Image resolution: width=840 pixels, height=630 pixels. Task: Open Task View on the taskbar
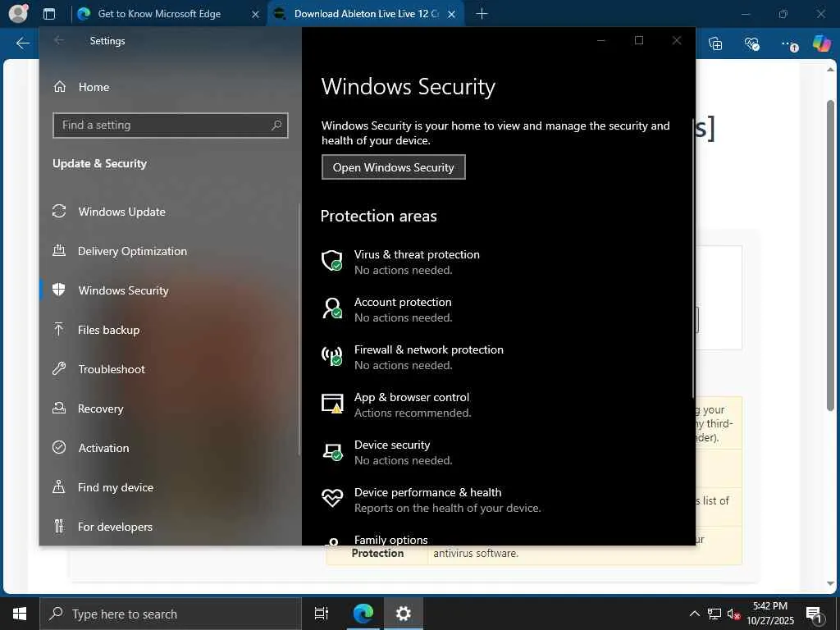(x=322, y=614)
